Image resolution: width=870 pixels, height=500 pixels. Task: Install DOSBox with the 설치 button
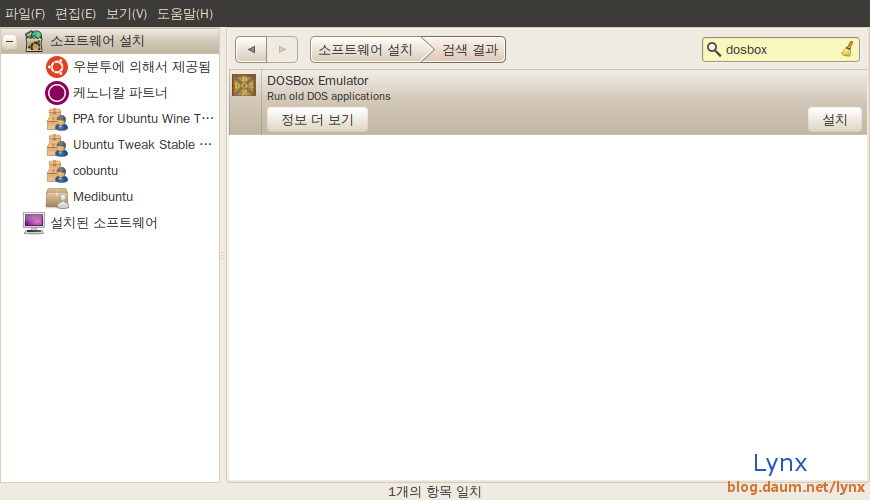(834, 119)
